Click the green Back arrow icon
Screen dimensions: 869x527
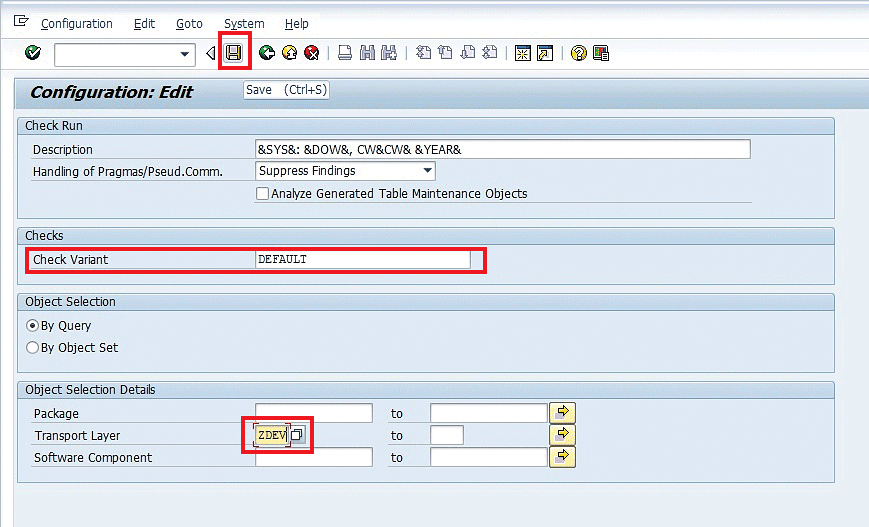(x=266, y=53)
